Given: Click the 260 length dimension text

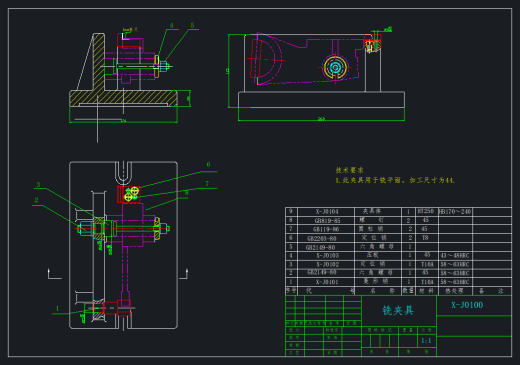Looking at the screenshot, I should [x=321, y=119].
